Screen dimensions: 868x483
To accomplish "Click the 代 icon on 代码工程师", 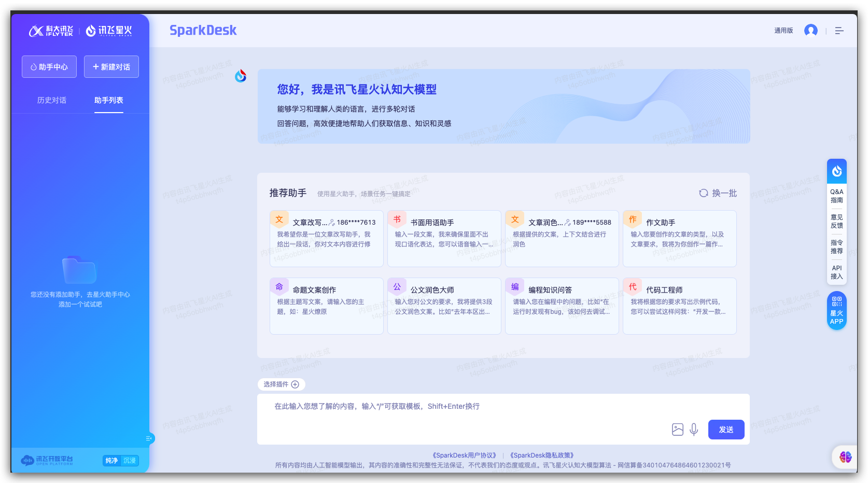I will pos(633,287).
